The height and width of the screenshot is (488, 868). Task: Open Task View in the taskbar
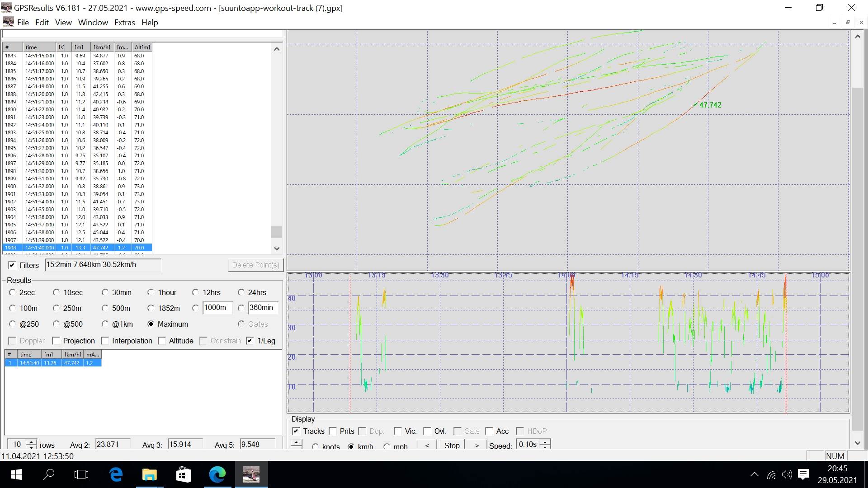pos(81,474)
